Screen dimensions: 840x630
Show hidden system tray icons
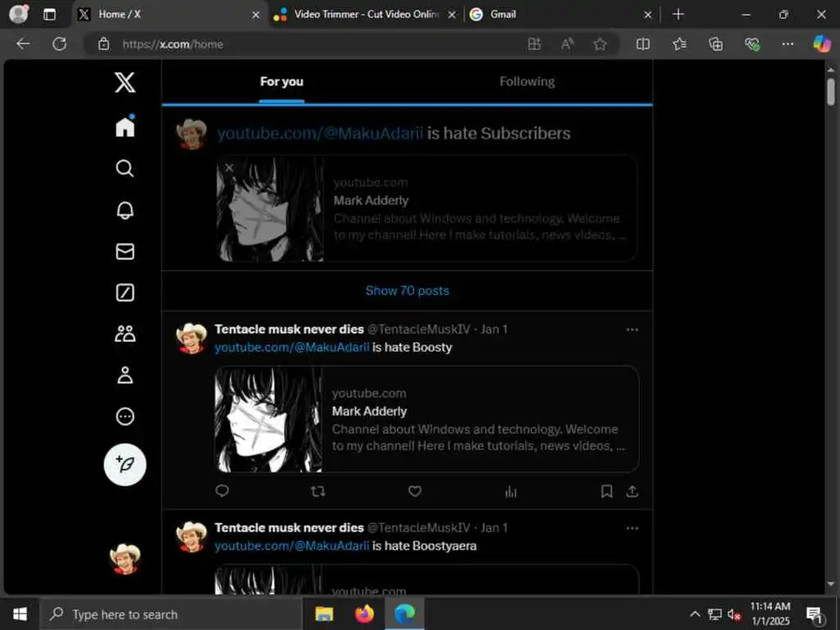click(695, 614)
